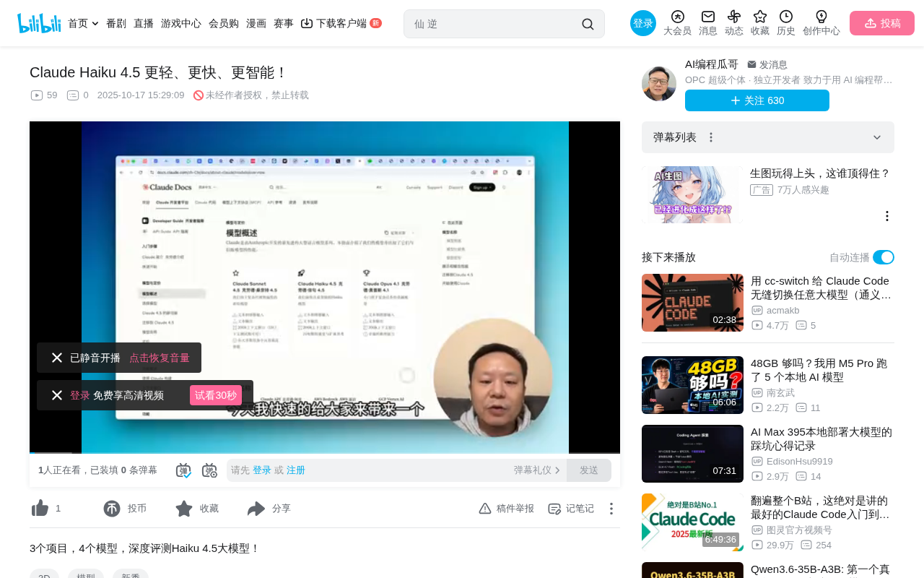This screenshot has height=578, width=924.
Task: Click the 未经作者授权 禁止转载 notice
Action: pyautogui.click(x=251, y=95)
